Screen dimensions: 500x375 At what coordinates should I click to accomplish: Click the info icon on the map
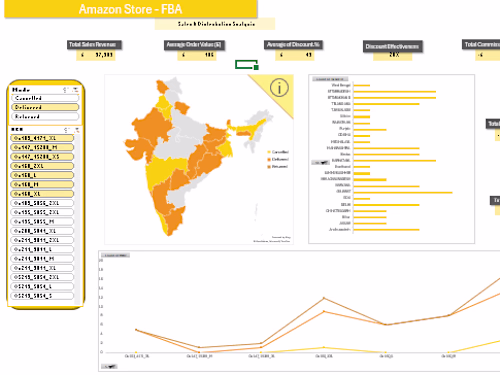click(279, 88)
